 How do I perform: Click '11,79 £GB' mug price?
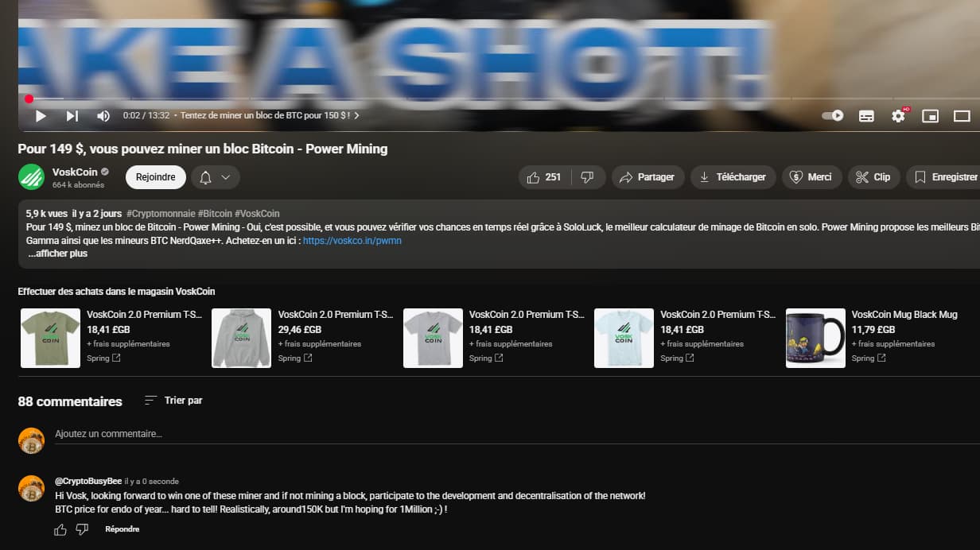pos(873,329)
